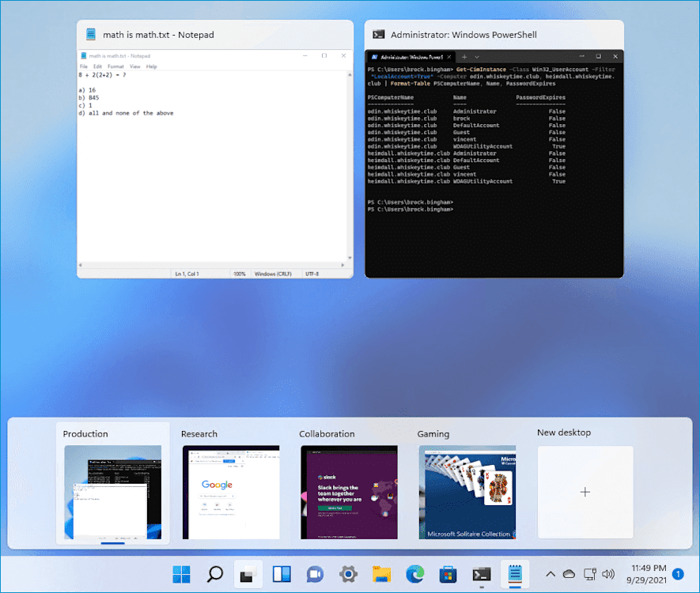Open Settings gear on the taskbar
Viewport: 700px width, 593px height.
point(348,574)
